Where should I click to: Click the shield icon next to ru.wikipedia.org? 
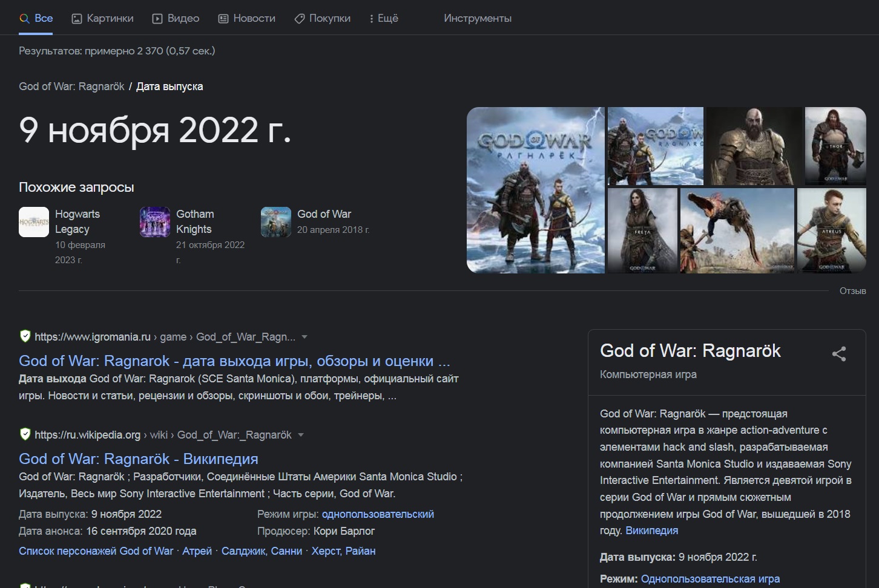[25, 434]
